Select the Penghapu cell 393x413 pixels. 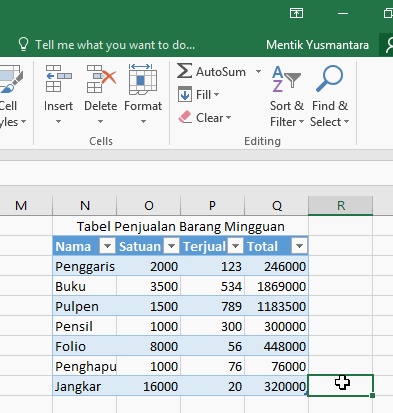click(84, 366)
